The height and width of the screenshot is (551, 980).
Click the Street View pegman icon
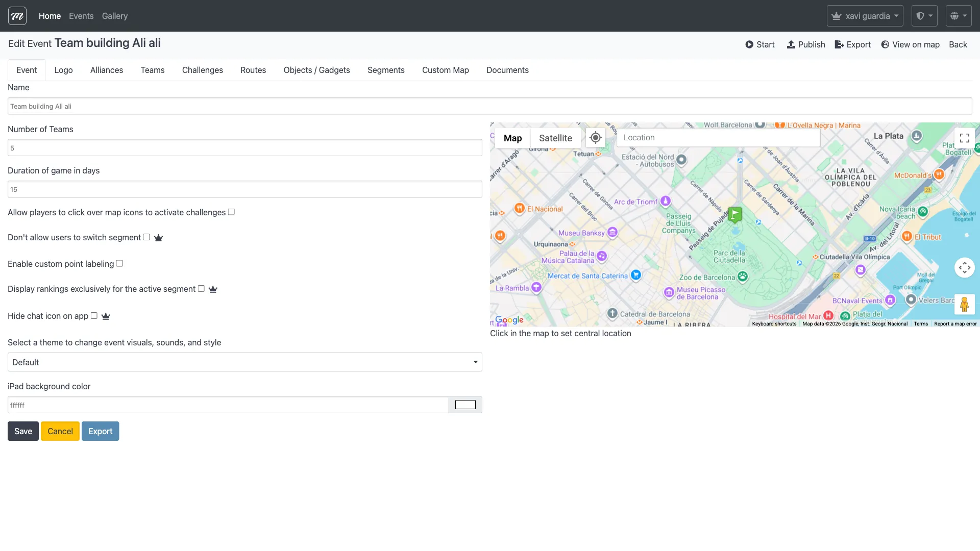(964, 305)
